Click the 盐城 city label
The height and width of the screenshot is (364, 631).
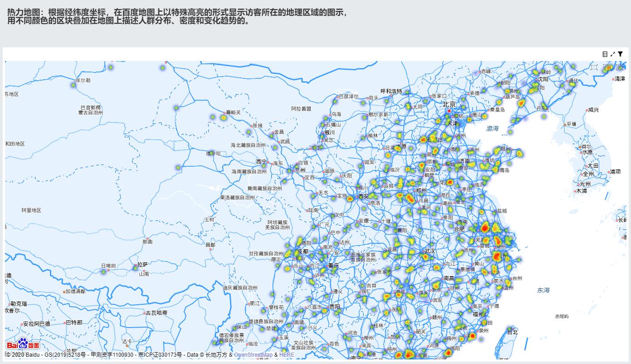(x=502, y=211)
